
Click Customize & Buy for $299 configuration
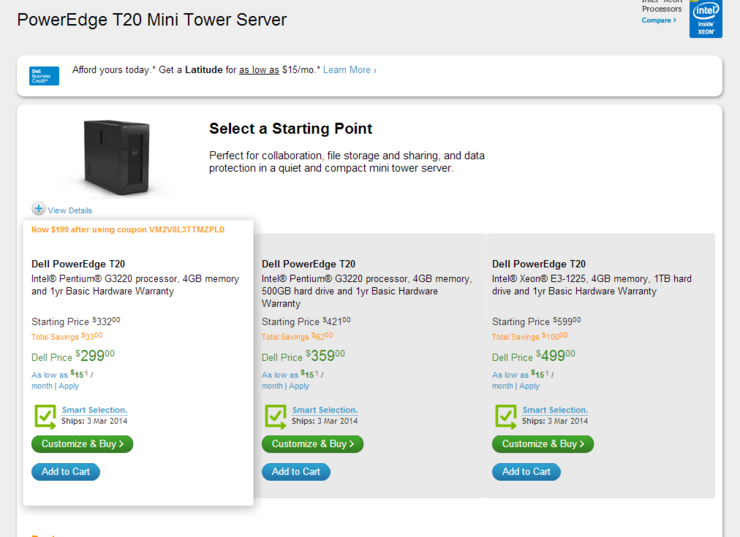(82, 444)
